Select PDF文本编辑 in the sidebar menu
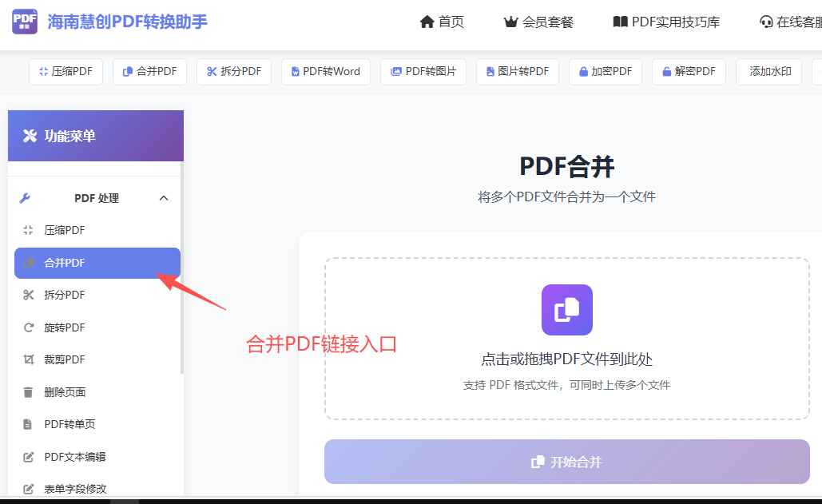 97,457
